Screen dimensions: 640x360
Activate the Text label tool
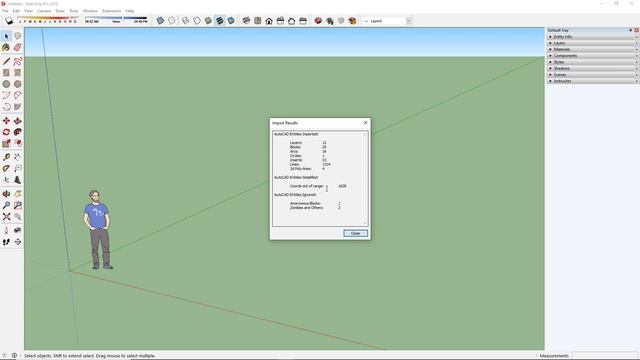click(x=18, y=169)
